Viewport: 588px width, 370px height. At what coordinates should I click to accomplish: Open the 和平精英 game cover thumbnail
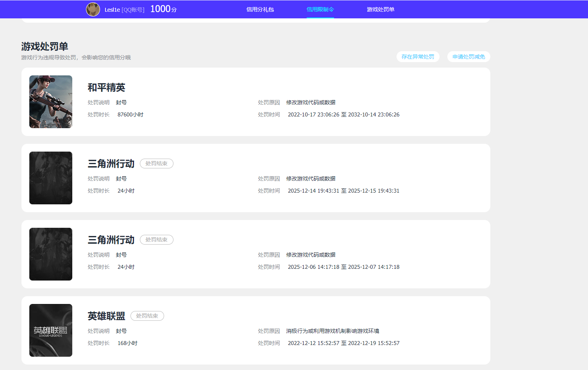pyautogui.click(x=51, y=102)
